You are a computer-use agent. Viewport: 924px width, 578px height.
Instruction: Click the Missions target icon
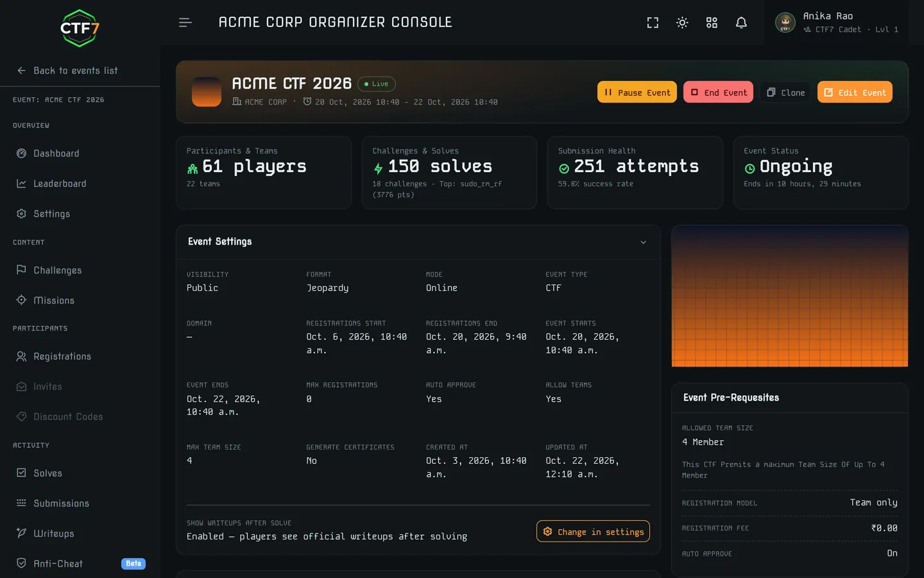coord(21,300)
